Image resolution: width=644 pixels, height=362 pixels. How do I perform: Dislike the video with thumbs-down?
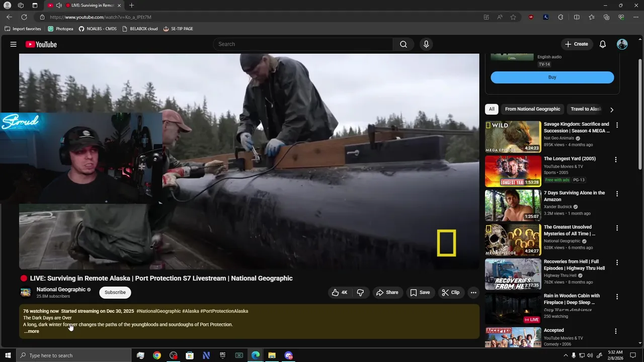(360, 292)
